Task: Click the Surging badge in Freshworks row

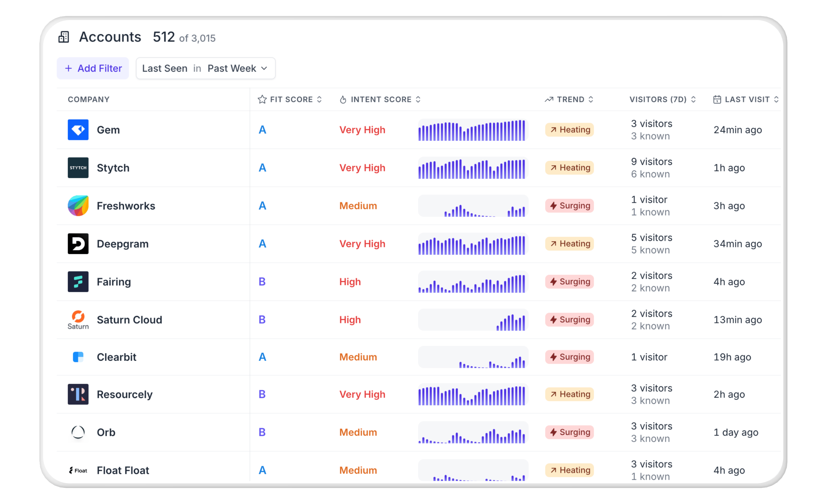Action: [x=570, y=206]
